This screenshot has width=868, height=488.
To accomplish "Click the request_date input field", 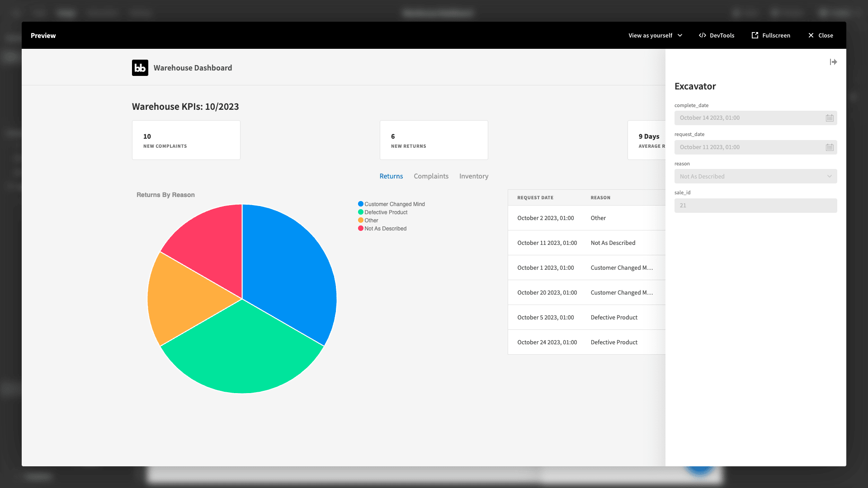I will coord(755,147).
